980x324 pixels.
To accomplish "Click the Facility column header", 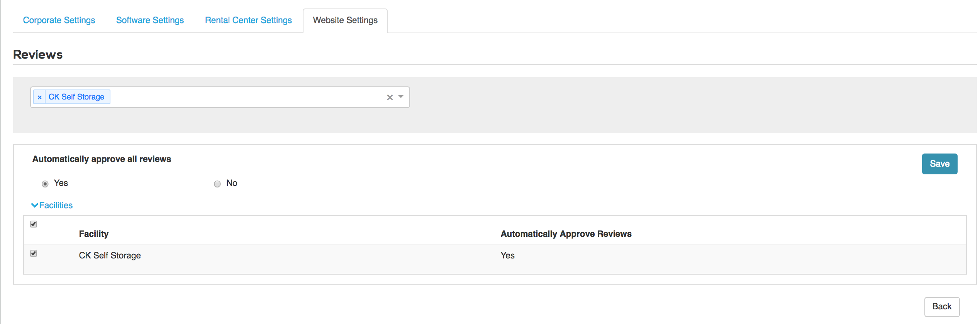I will tap(94, 234).
